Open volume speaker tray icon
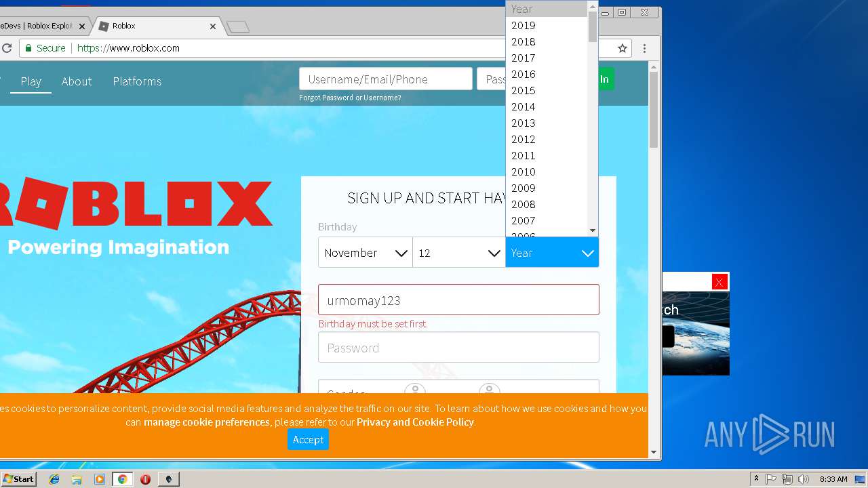 (804, 479)
